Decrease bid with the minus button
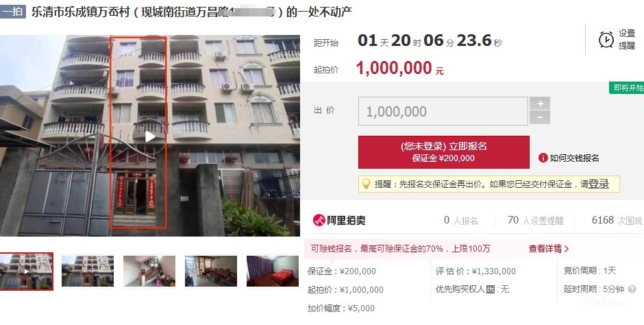 click(x=540, y=118)
